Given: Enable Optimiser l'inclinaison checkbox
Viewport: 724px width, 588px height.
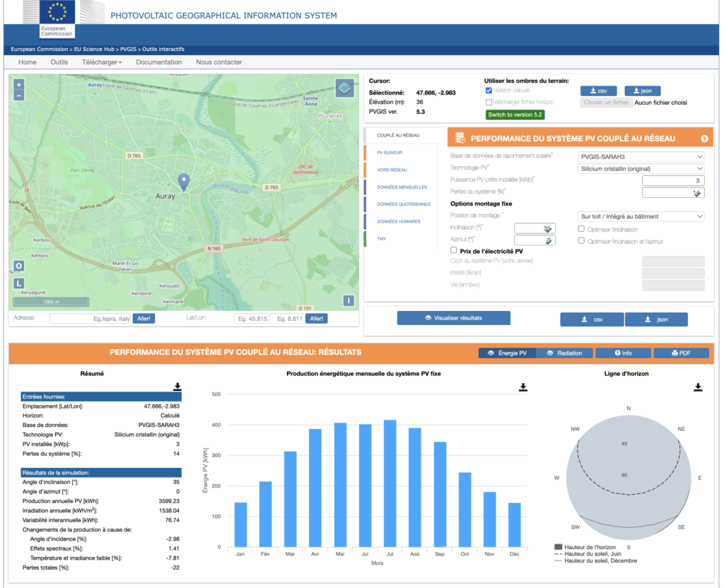Looking at the screenshot, I should coord(581,229).
